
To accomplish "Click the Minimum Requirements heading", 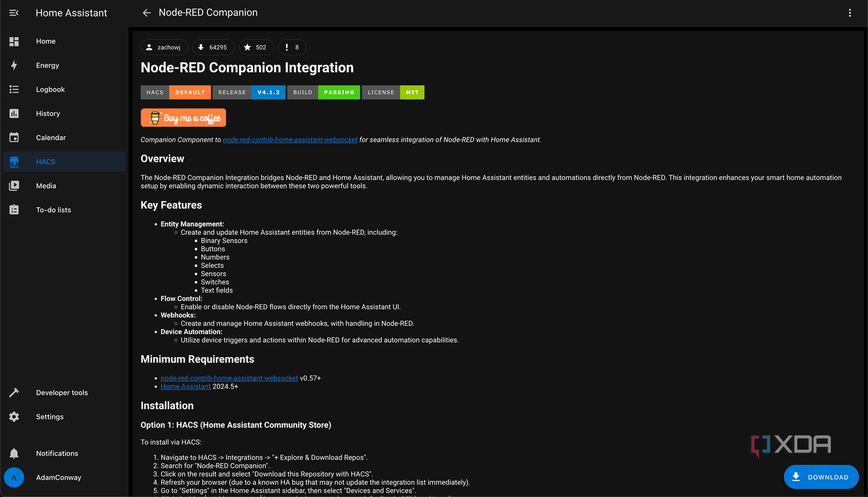I will [197, 359].
